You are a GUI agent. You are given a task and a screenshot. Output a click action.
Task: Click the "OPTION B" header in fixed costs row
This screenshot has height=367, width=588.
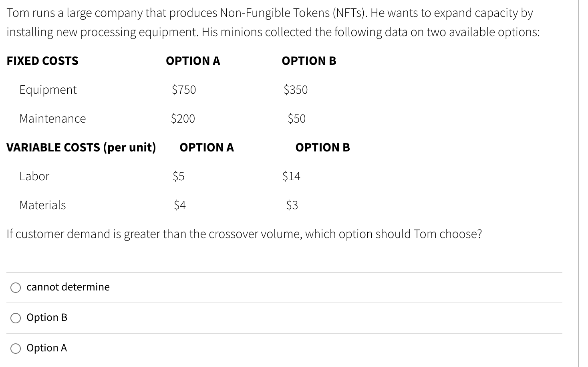[309, 61]
